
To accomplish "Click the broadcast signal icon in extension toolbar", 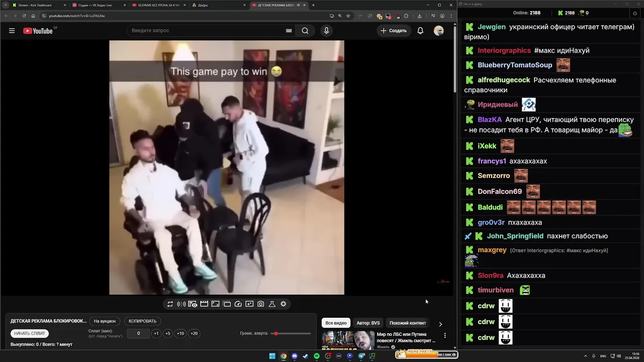I will [181, 304].
